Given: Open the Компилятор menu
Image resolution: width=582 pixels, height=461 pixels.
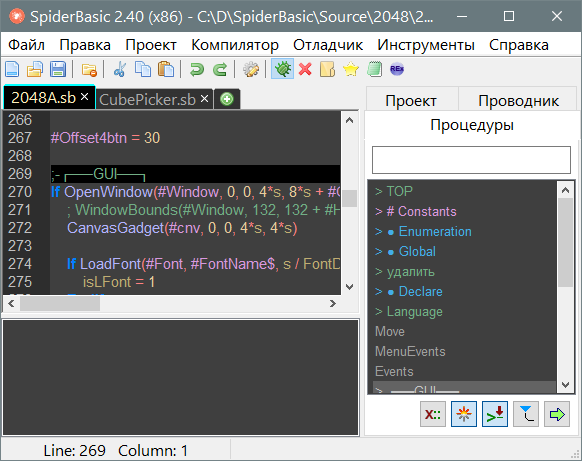Looking at the screenshot, I should pos(235,45).
